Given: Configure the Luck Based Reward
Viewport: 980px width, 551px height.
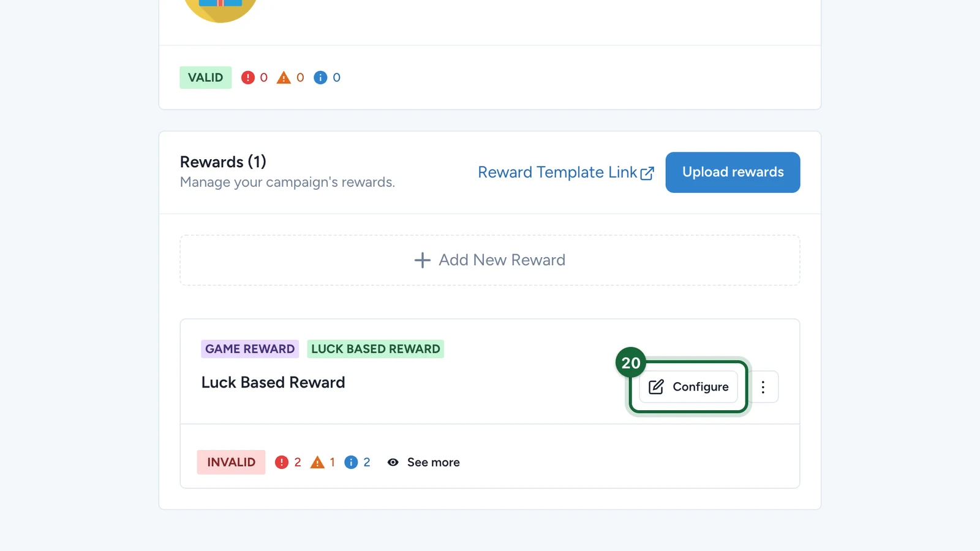Looking at the screenshot, I should click(688, 387).
